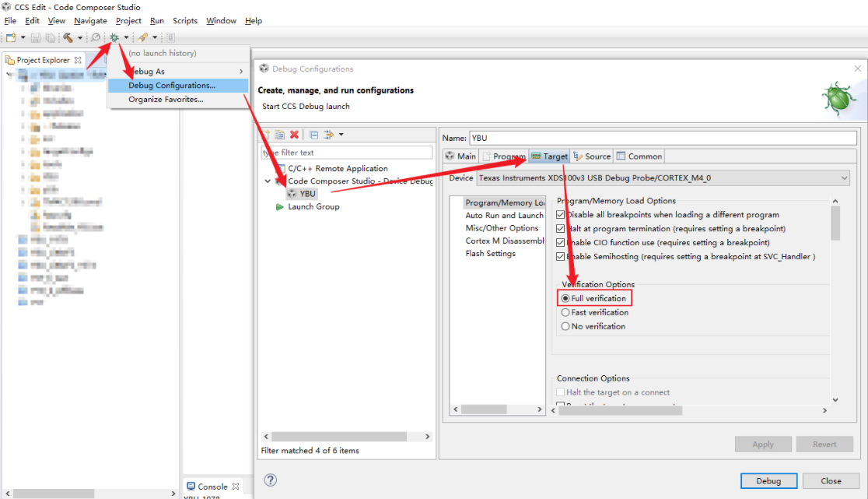Collapse Code Composer Studio Device Debugging node
The width and height of the screenshot is (868, 499).
click(268, 181)
